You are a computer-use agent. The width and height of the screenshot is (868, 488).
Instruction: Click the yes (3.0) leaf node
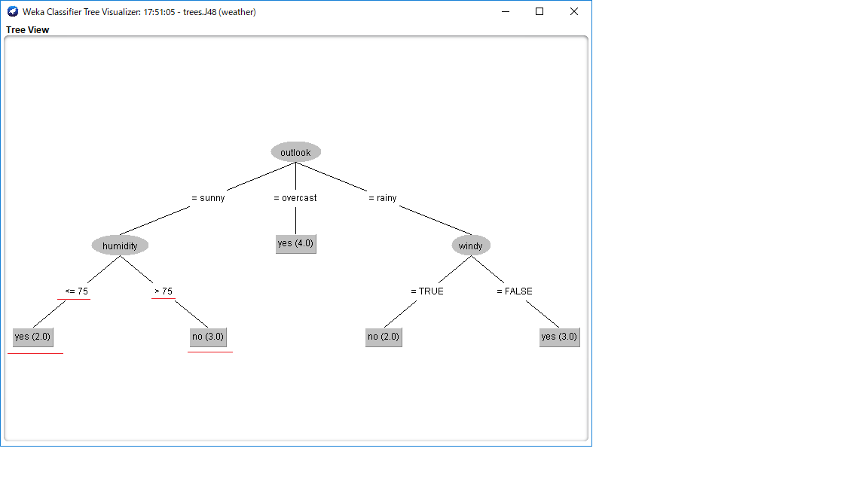(x=559, y=337)
